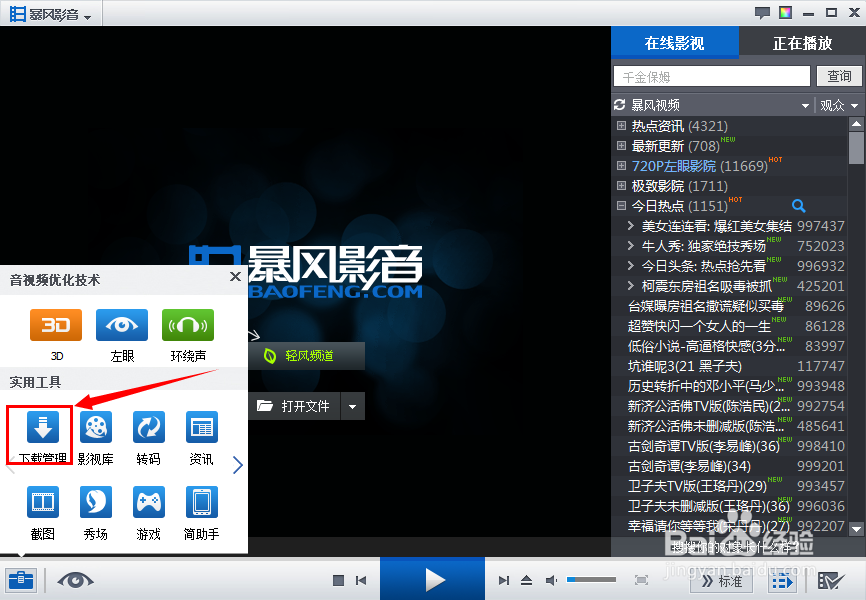Open the 轻风频道 button
The width and height of the screenshot is (866, 600).
coord(307,356)
